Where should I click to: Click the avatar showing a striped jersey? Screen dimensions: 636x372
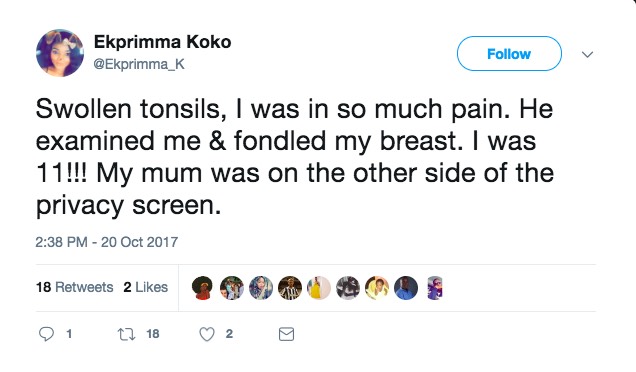(x=290, y=288)
